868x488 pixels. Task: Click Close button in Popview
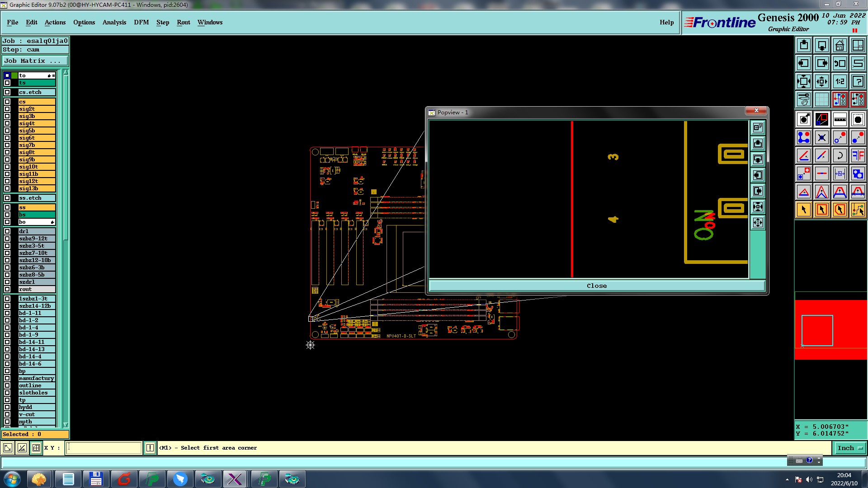[596, 286]
